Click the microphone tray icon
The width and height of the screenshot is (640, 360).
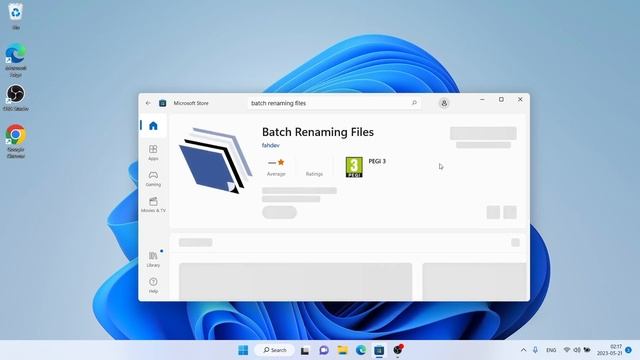click(x=535, y=350)
